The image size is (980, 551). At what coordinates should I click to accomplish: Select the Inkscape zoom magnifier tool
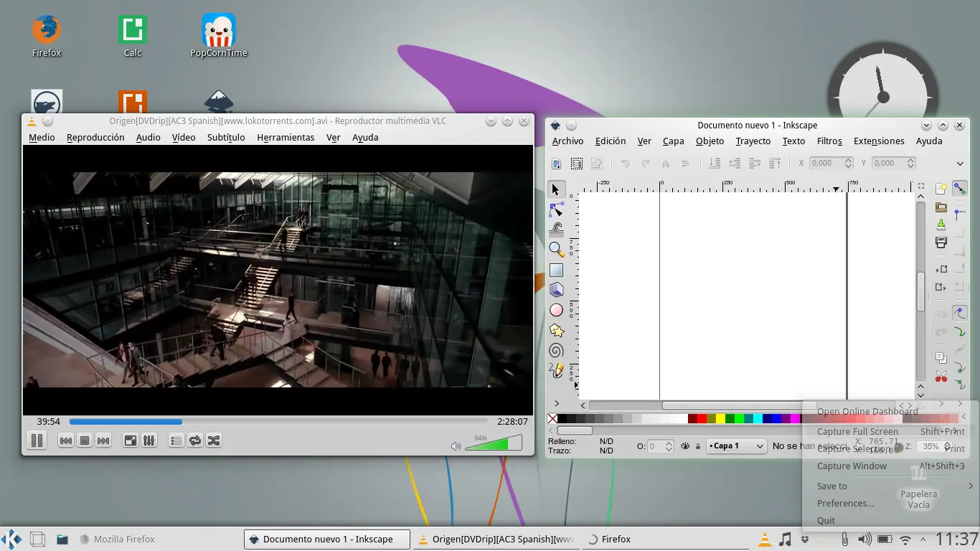pos(556,250)
